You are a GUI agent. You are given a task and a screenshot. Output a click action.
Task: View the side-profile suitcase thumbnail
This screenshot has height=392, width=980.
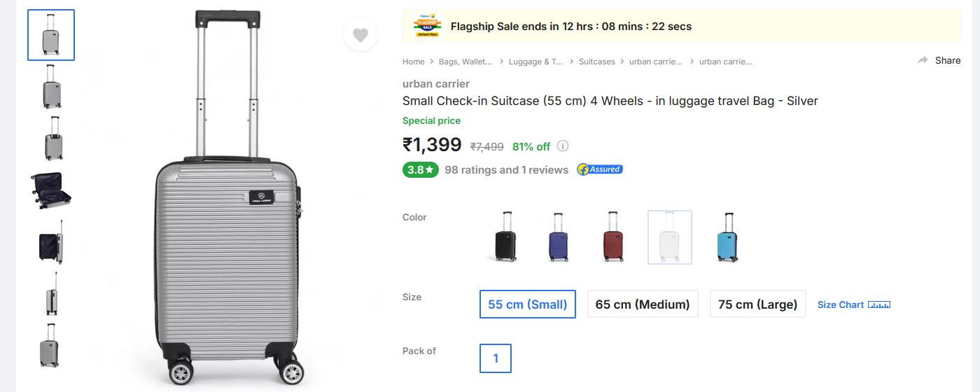[x=51, y=293]
